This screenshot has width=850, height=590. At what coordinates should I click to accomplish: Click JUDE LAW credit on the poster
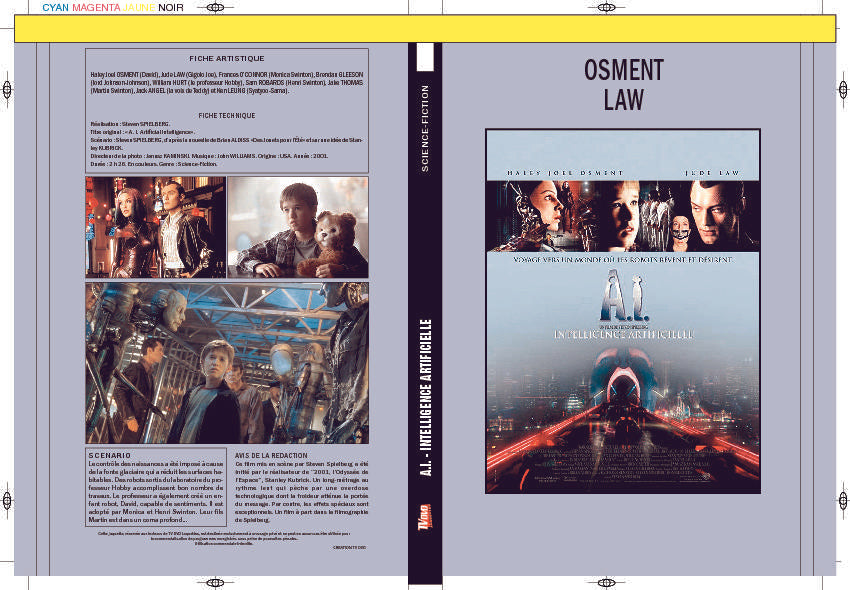click(712, 173)
